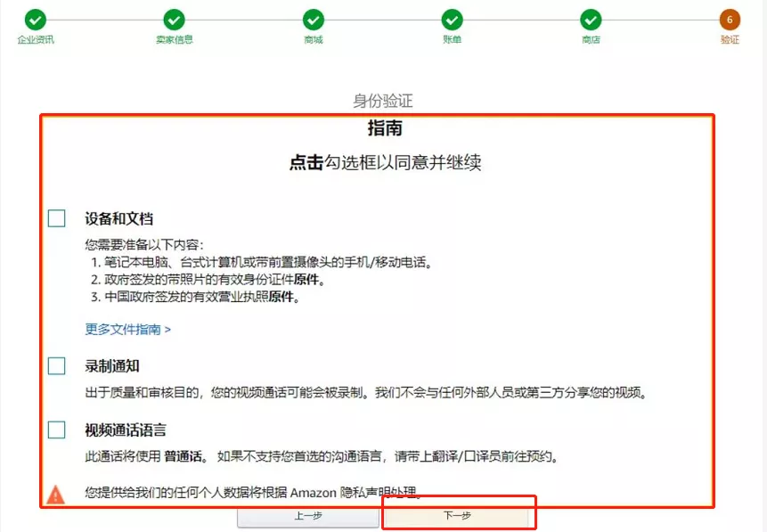Click the 设备和文档 heading text

(x=118, y=219)
